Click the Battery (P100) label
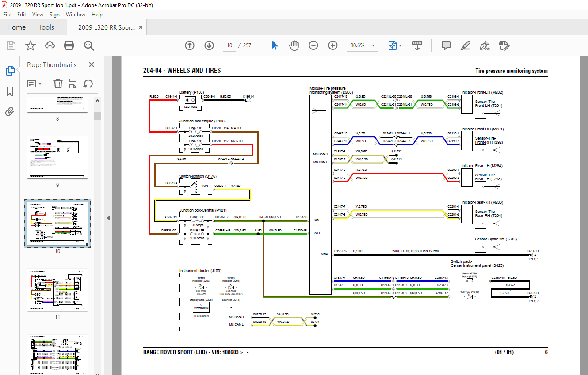Image resolution: width=588 pixels, height=375 pixels. (x=191, y=92)
